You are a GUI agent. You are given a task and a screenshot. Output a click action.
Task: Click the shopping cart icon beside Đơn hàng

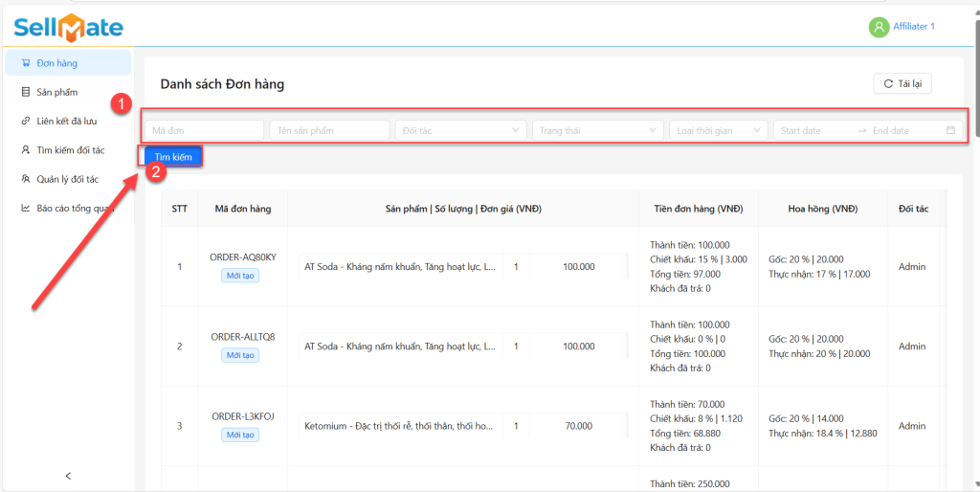(x=25, y=63)
